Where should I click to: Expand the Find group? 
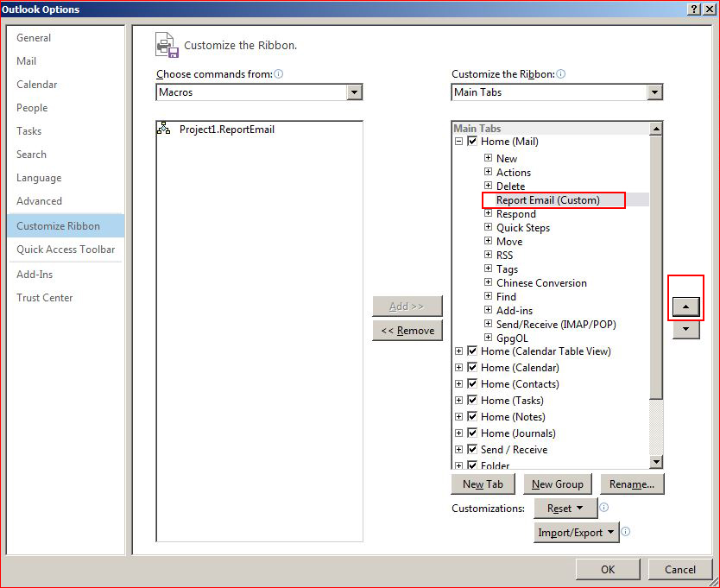(x=488, y=296)
